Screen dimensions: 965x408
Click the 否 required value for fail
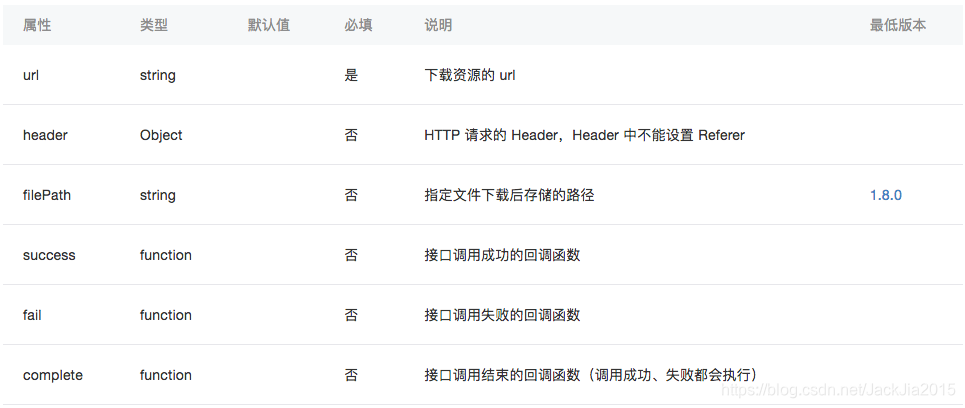pyautogui.click(x=351, y=315)
